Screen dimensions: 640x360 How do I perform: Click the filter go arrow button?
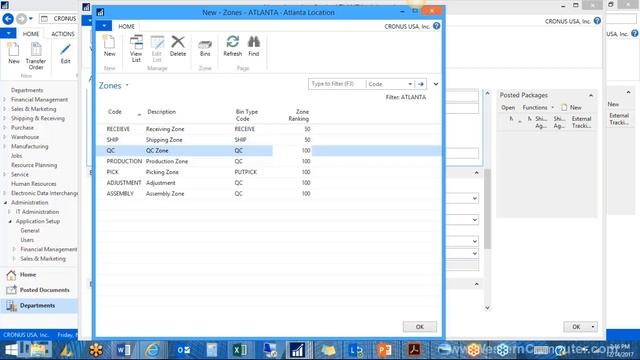pos(421,84)
